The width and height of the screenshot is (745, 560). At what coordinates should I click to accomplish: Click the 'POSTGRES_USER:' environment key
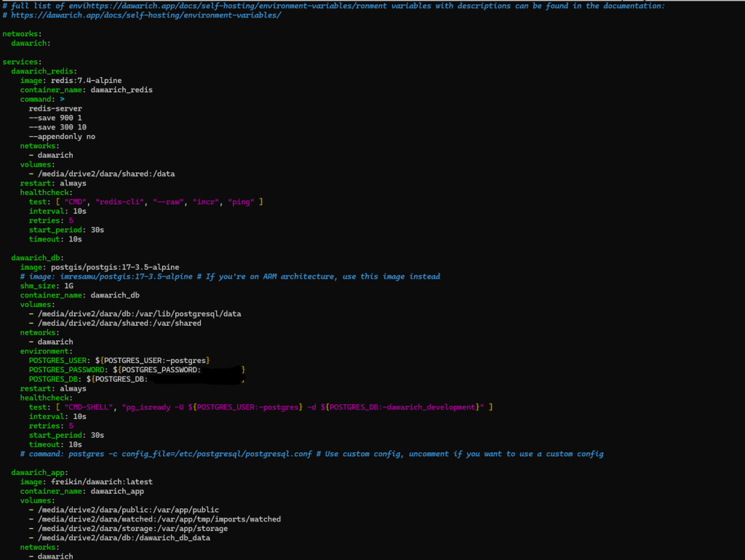click(60, 361)
